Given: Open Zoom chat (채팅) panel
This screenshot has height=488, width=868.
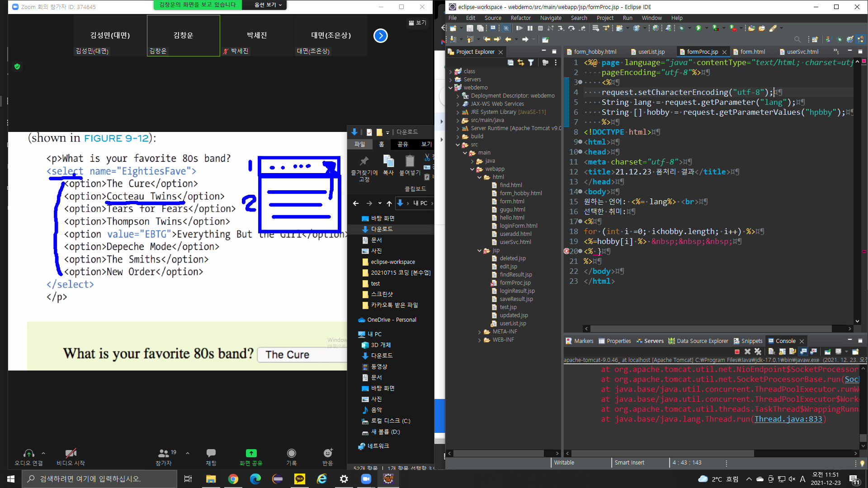Looking at the screenshot, I should 211,456.
